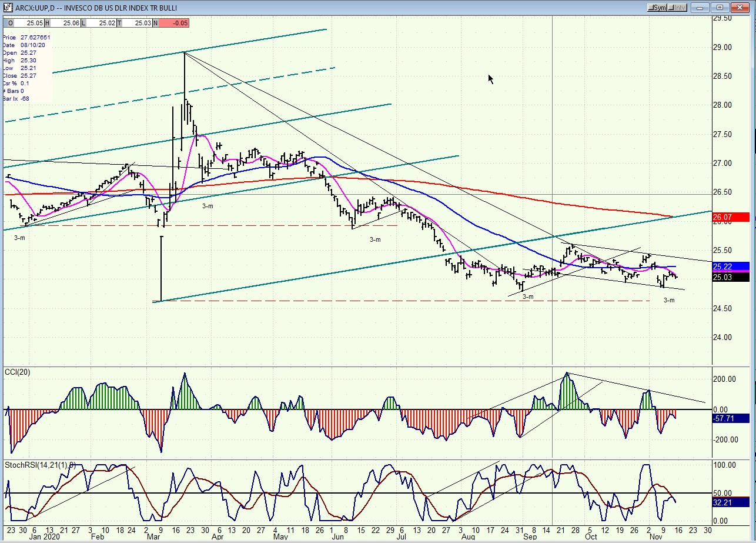This screenshot has height=543, width=756.
Task: Click the blue 25.22 price axis marker
Action: tap(729, 266)
